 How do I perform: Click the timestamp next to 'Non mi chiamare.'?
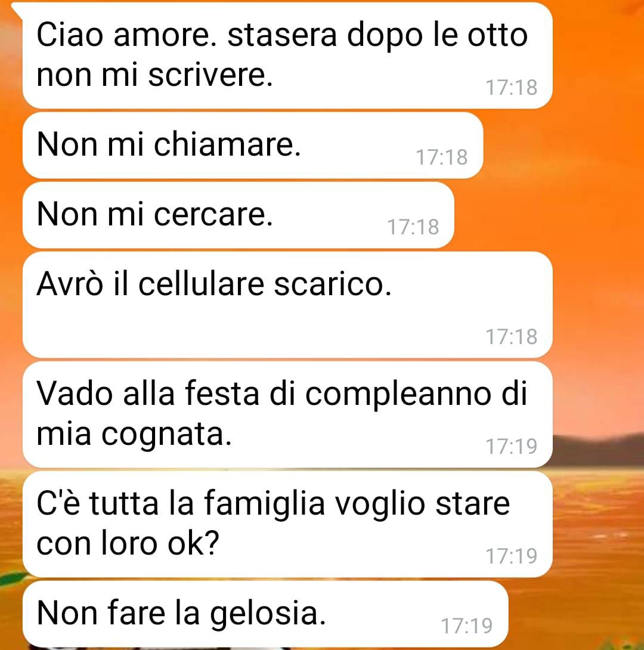click(x=442, y=157)
